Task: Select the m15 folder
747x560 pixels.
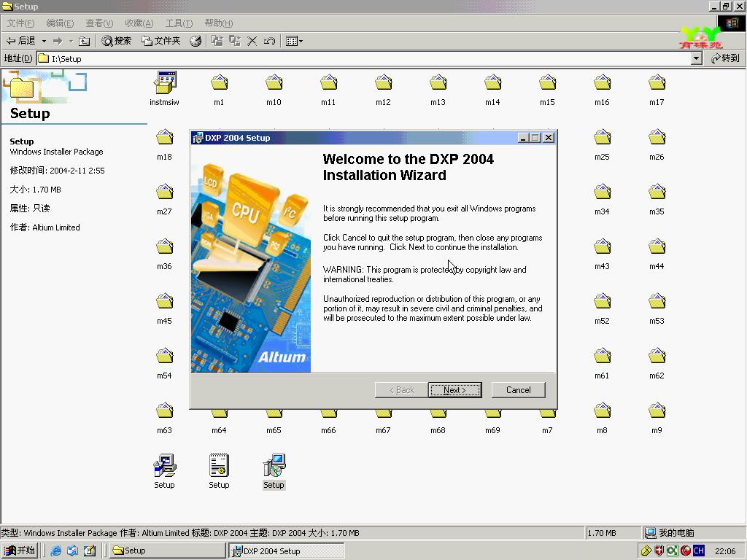Action: (x=547, y=89)
